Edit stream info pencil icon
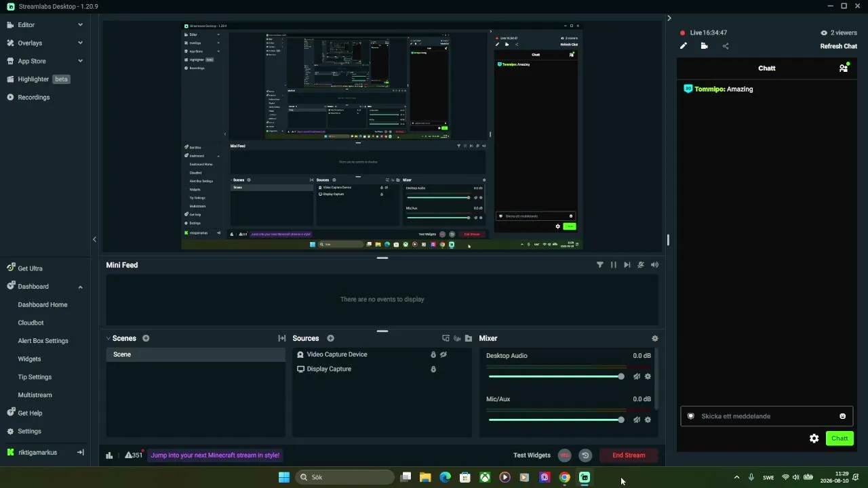This screenshot has width=868, height=488. (x=684, y=46)
